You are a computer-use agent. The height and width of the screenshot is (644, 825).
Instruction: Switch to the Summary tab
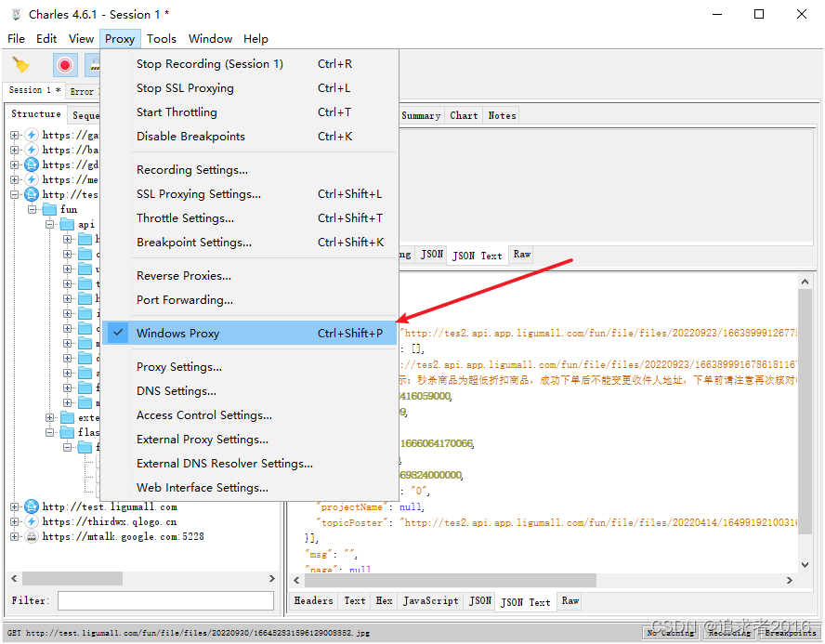click(x=421, y=116)
